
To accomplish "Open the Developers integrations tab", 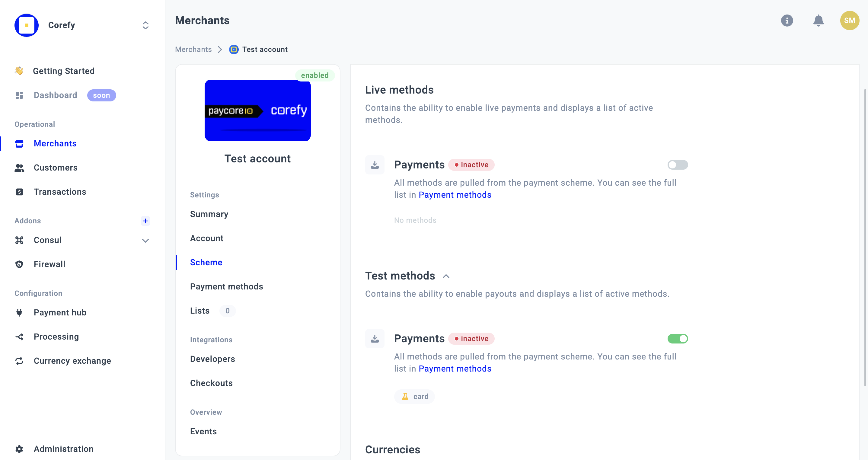I will tap(212, 359).
